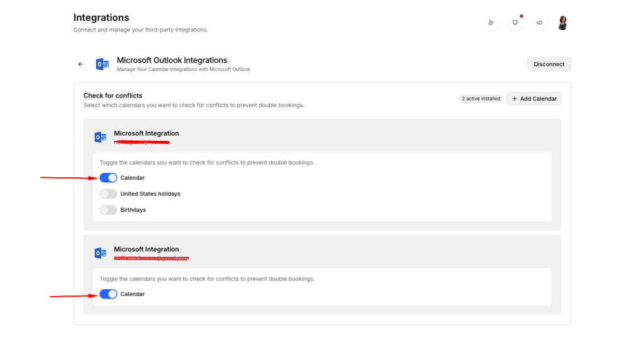Image resolution: width=644 pixels, height=347 pixels.
Task: Click the 2 active installed badge
Action: click(x=480, y=99)
